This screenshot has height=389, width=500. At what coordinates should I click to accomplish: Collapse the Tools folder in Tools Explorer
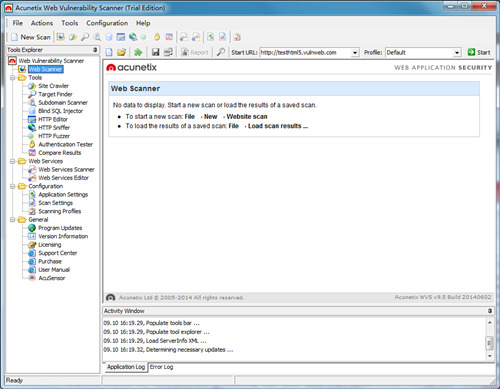[13, 78]
